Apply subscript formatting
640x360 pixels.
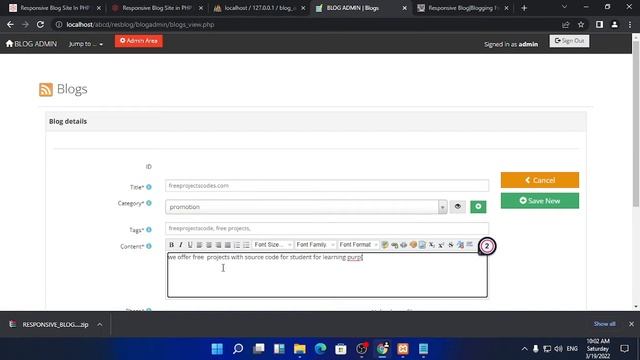pyautogui.click(x=432, y=244)
